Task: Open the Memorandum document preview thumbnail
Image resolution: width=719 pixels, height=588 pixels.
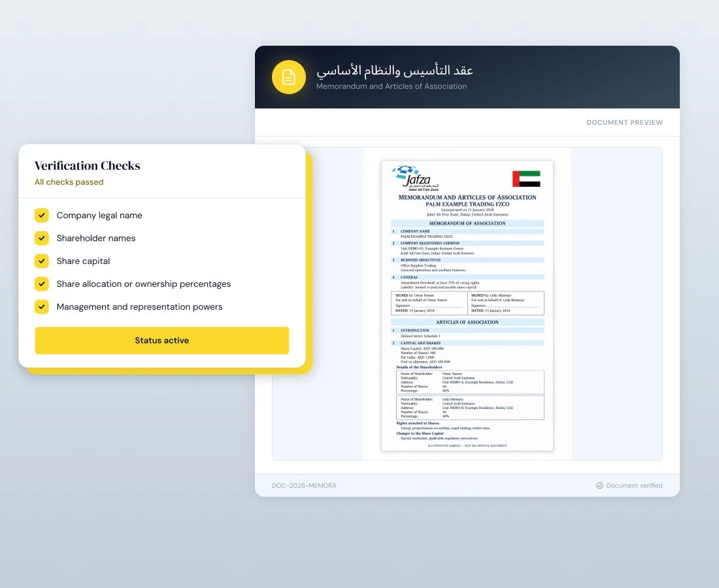Action: click(x=467, y=306)
